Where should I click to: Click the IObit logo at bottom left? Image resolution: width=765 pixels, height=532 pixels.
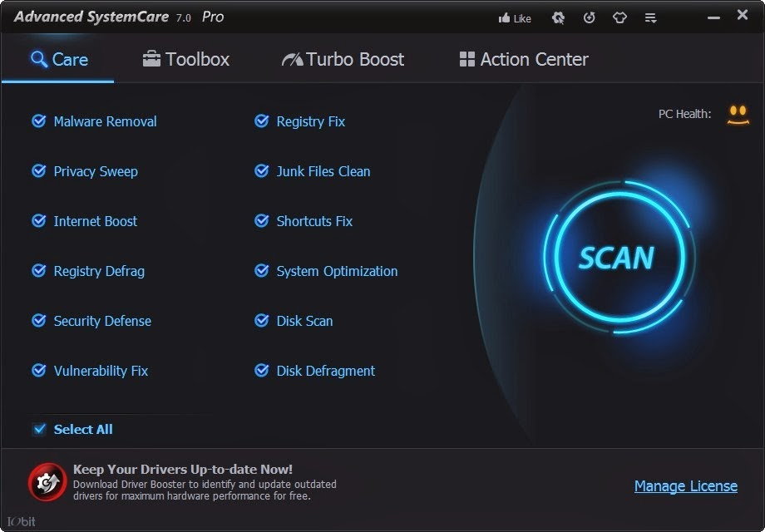click(x=22, y=521)
